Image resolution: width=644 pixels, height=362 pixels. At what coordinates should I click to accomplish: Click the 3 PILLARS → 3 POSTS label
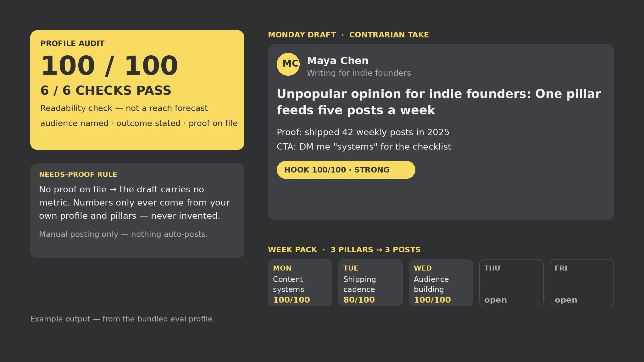point(375,250)
